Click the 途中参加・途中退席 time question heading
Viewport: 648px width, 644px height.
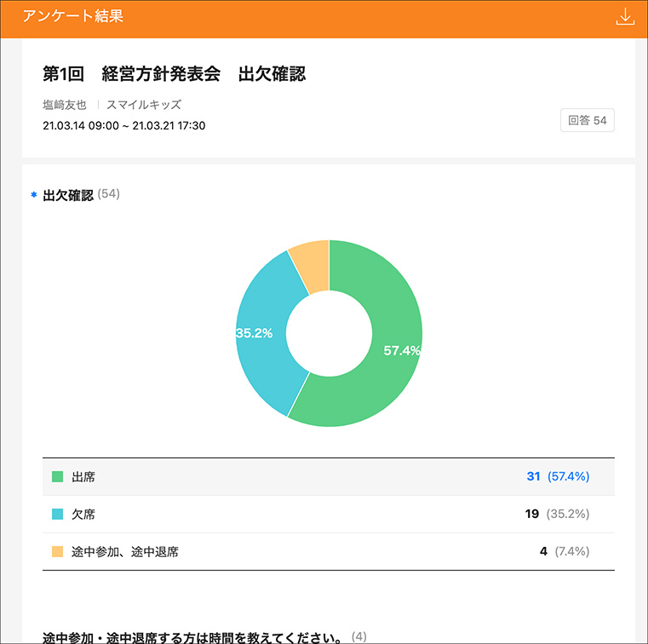click(x=192, y=636)
